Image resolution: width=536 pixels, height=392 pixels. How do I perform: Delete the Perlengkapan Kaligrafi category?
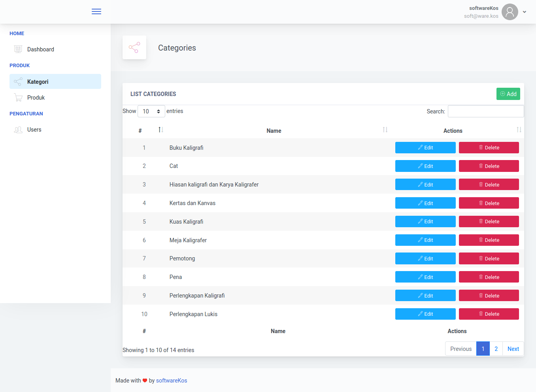pos(489,296)
